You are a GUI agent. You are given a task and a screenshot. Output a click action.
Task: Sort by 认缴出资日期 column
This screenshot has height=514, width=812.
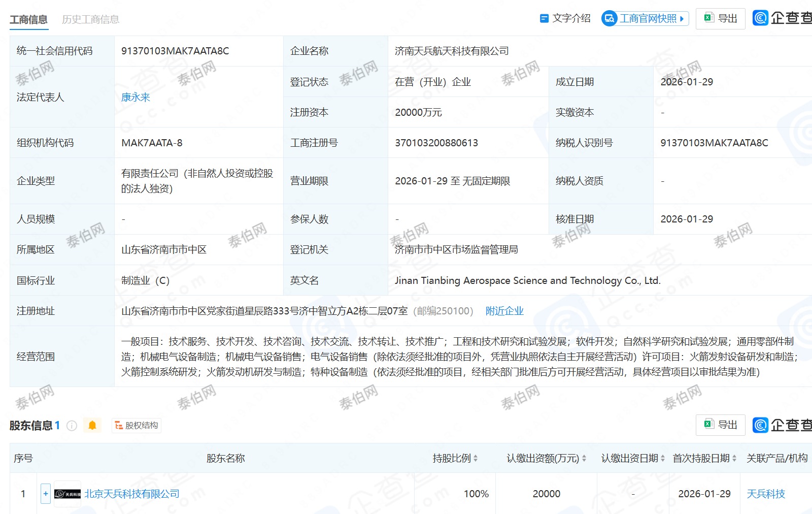662,458
